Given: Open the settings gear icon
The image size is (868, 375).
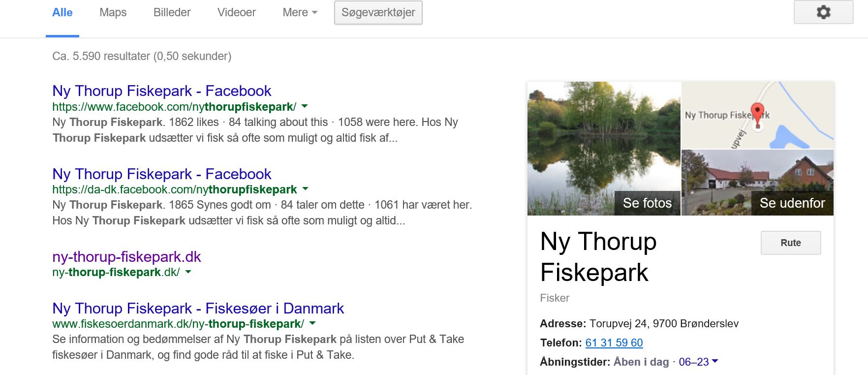Looking at the screenshot, I should (x=823, y=12).
